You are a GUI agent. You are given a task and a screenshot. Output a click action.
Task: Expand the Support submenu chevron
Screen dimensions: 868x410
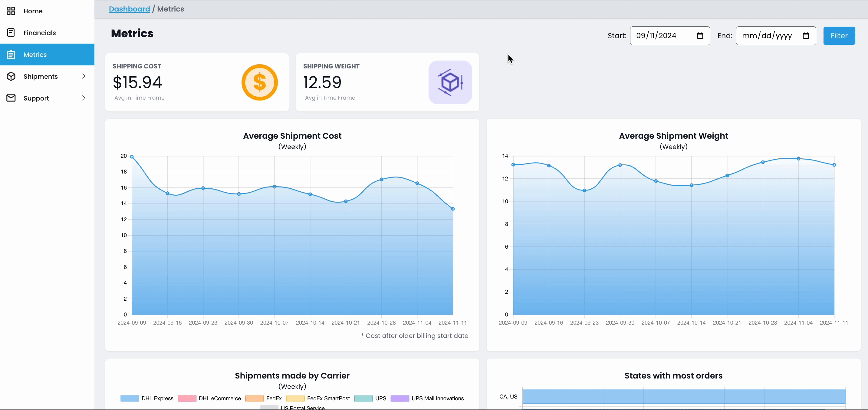coord(84,98)
